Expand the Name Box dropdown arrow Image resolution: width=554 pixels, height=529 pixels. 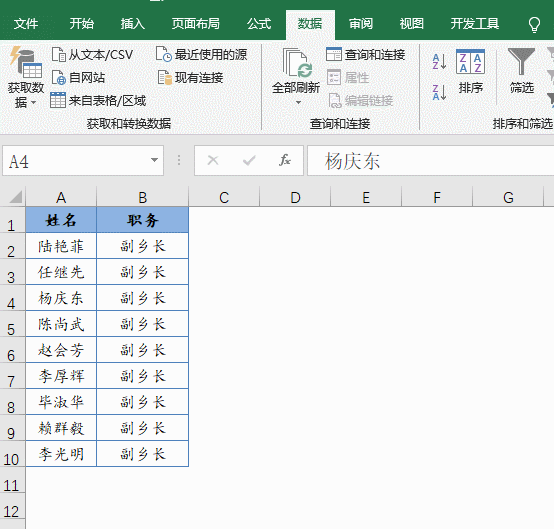point(154,160)
